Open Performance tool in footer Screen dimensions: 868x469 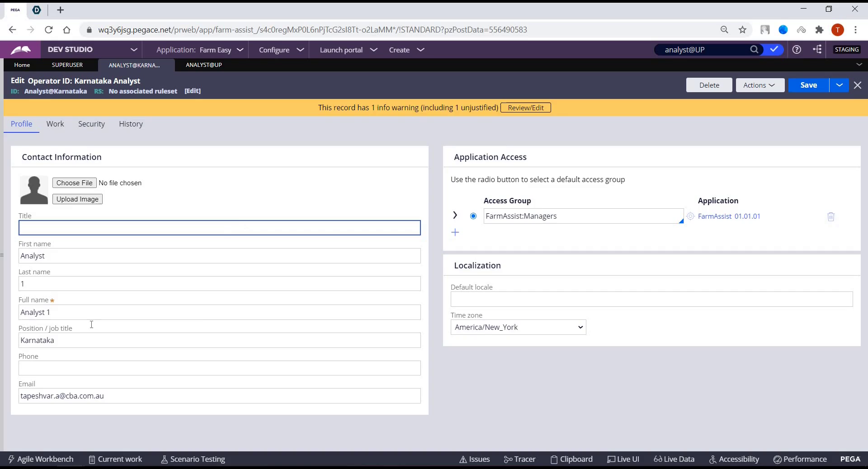click(x=800, y=459)
